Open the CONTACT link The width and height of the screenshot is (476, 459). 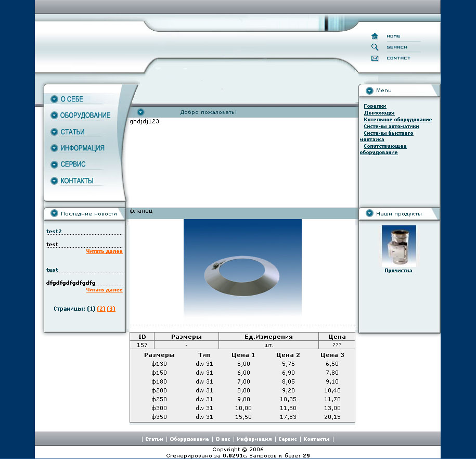398,58
